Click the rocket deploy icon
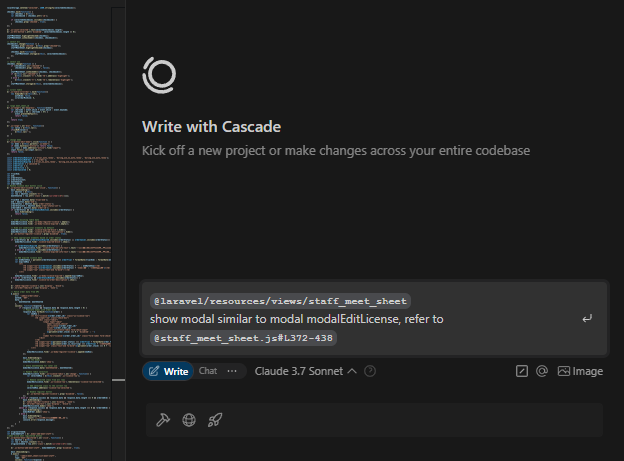The image size is (624, 461). [215, 420]
